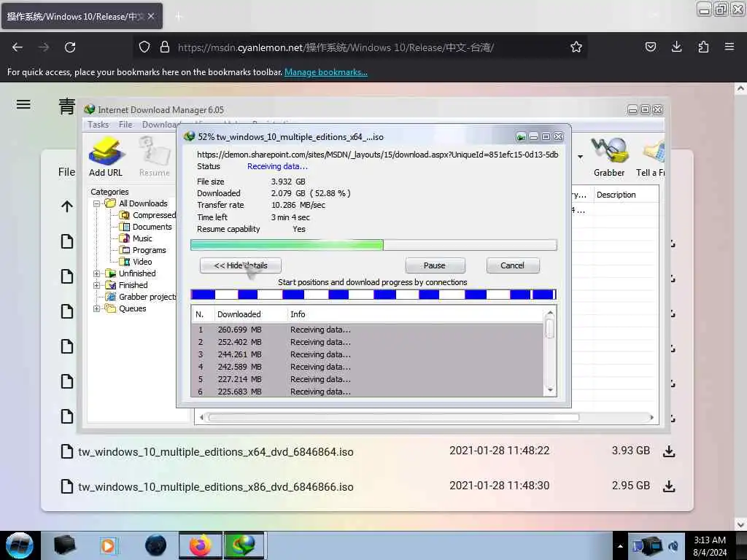Click the Firefox back arrow
747x560 pixels.
coord(18,47)
